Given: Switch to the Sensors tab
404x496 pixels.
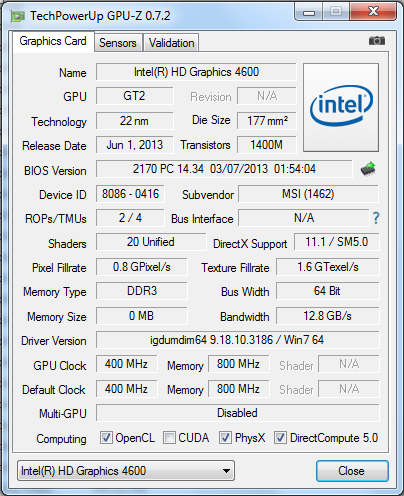Looking at the screenshot, I should click(118, 43).
